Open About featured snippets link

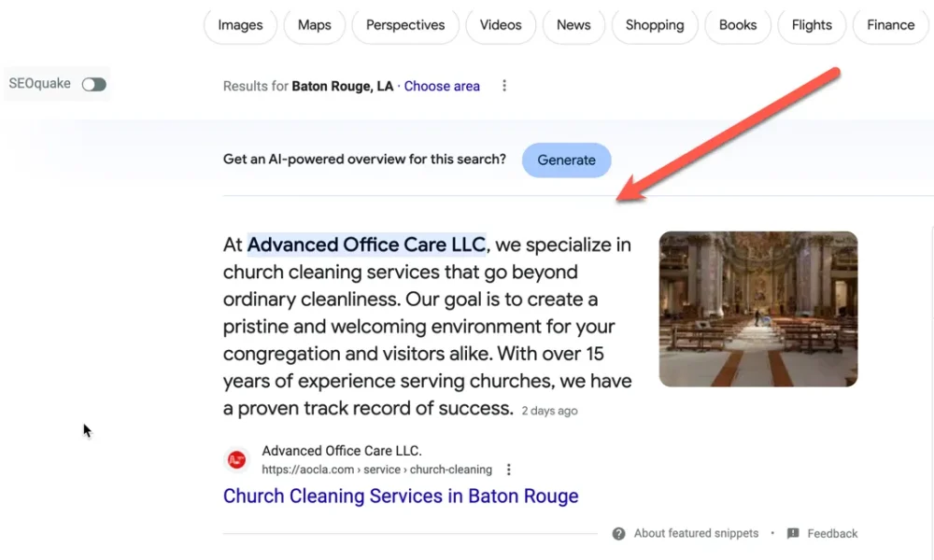pos(696,533)
